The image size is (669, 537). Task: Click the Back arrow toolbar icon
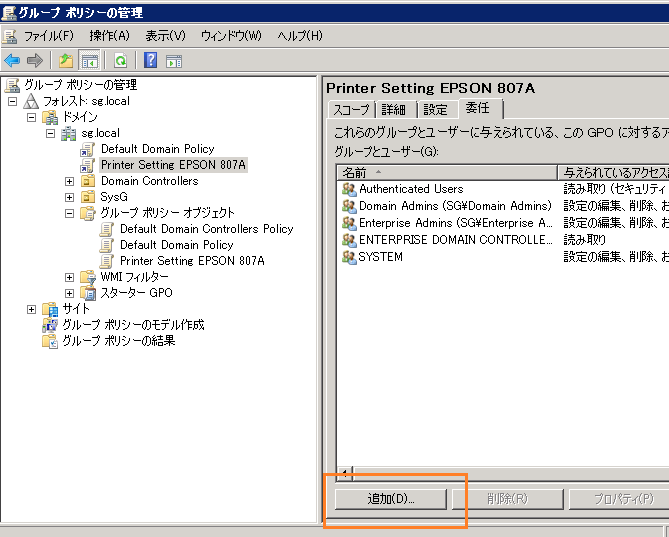(x=12, y=61)
